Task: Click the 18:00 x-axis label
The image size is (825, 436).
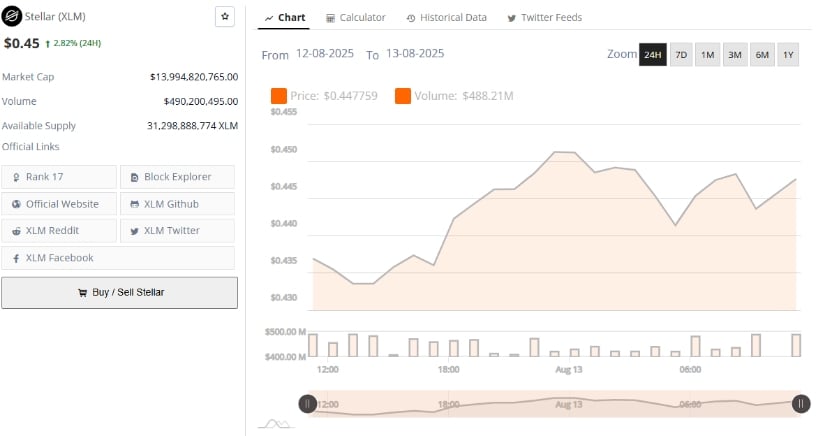Action: 448,370
